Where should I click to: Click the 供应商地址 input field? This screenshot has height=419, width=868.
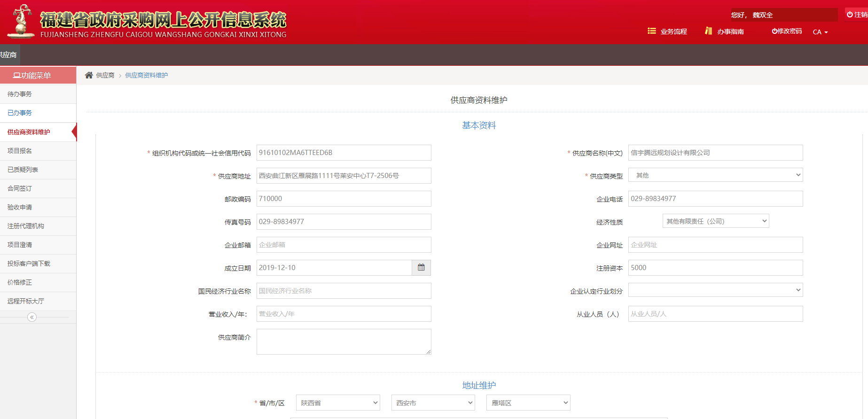coord(344,176)
